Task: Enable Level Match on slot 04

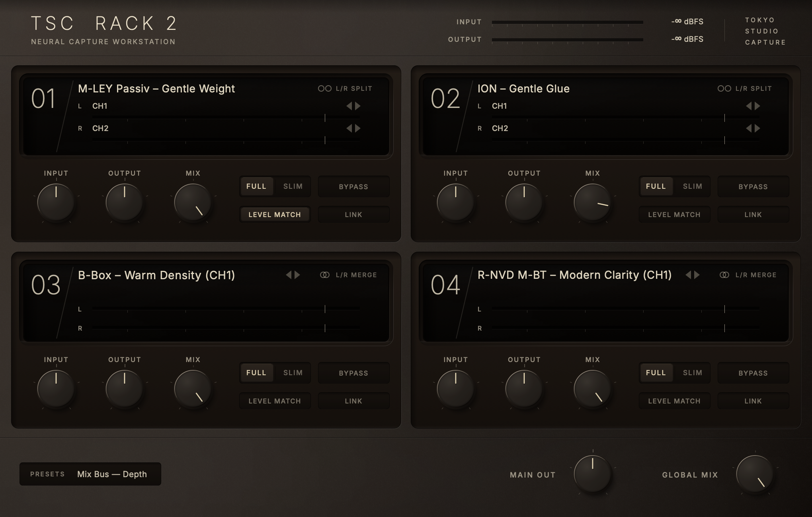Action: [674, 401]
